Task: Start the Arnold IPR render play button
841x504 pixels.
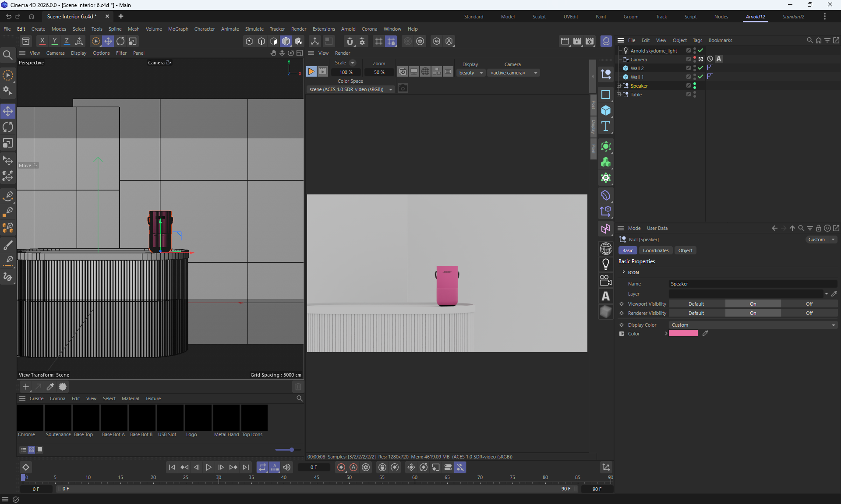Action: tap(311, 72)
